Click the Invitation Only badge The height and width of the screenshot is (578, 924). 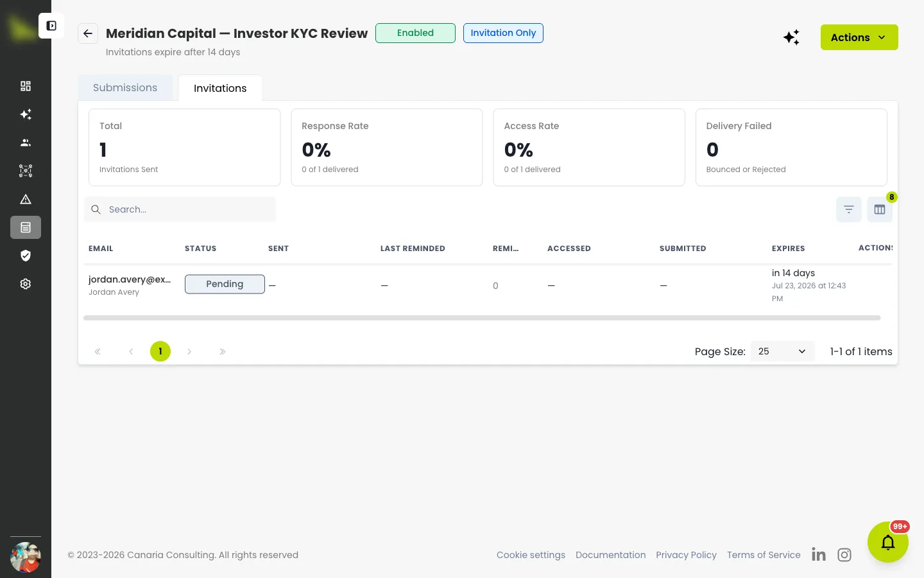tap(503, 33)
